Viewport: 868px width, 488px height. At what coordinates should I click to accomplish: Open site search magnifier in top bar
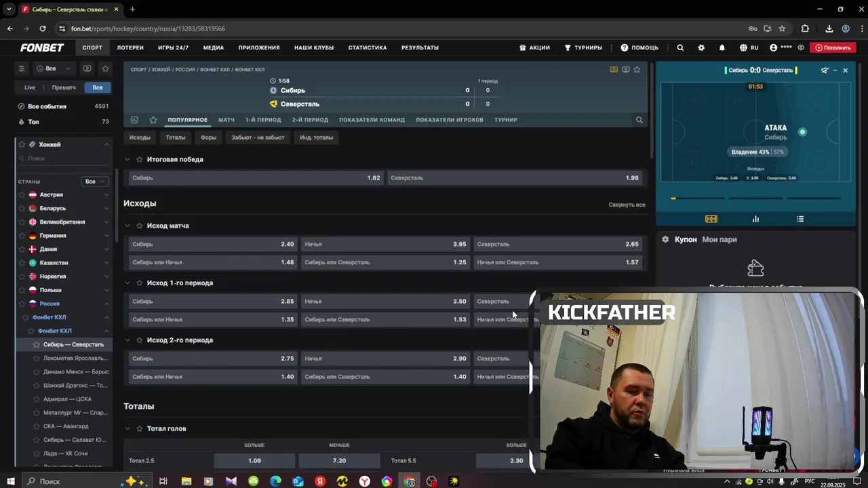tap(680, 47)
